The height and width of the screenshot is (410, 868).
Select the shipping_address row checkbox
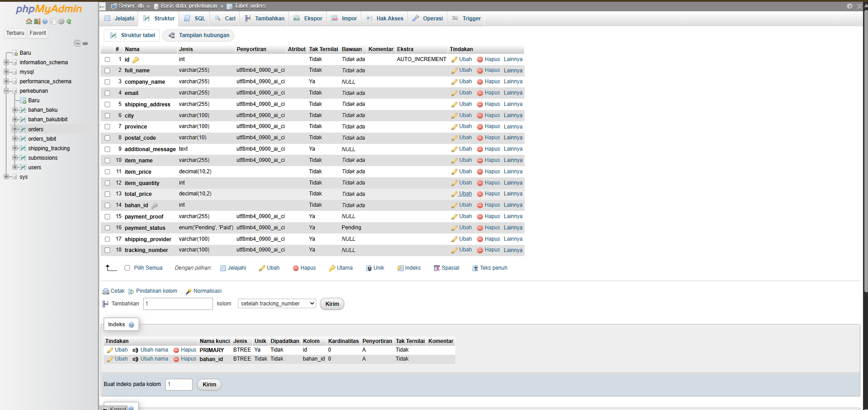107,105
